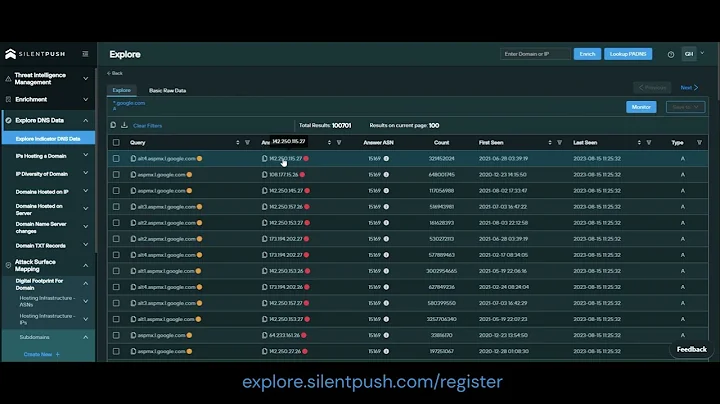Viewport: 720px width, 404px height.
Task: Sort Last Seen column using arrows
Action: 639,142
